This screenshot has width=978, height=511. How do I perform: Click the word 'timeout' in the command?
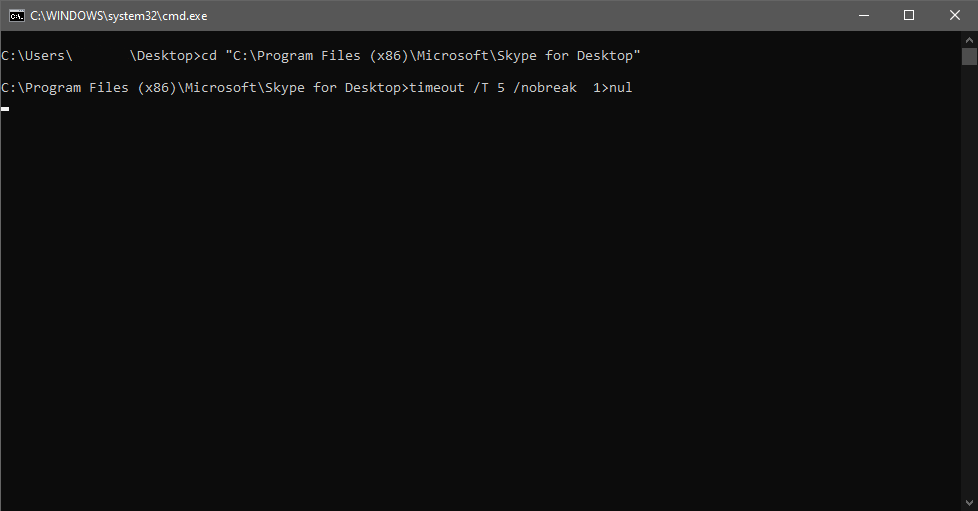(x=437, y=88)
